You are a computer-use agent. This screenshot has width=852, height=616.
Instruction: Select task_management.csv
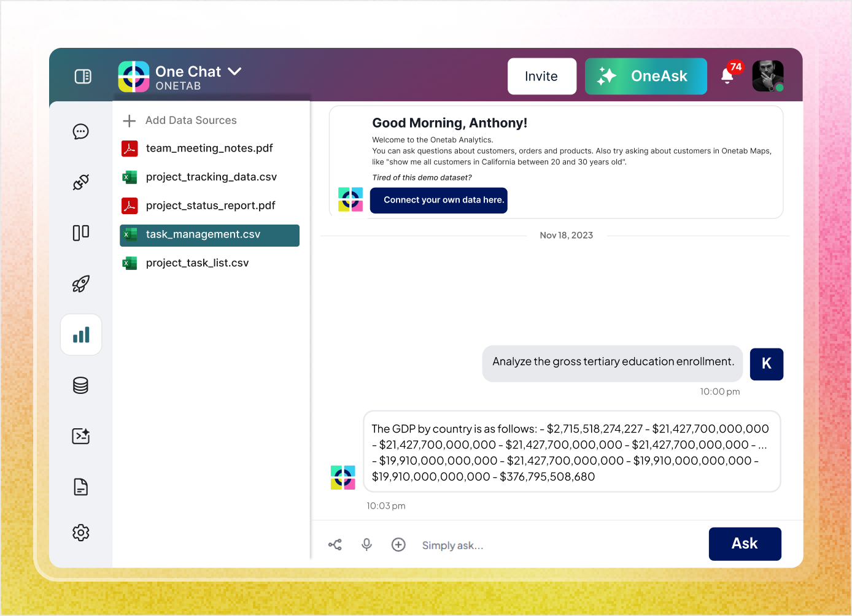[x=209, y=235]
